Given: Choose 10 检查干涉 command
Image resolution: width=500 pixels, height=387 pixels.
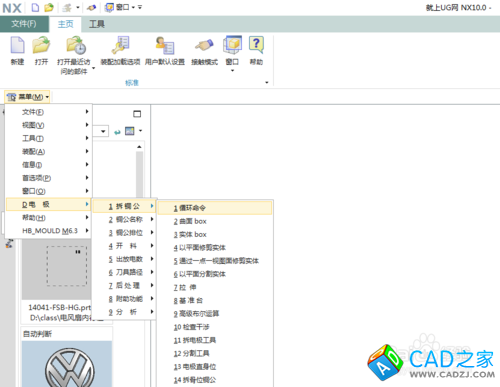Looking at the screenshot, I should click(215, 327).
